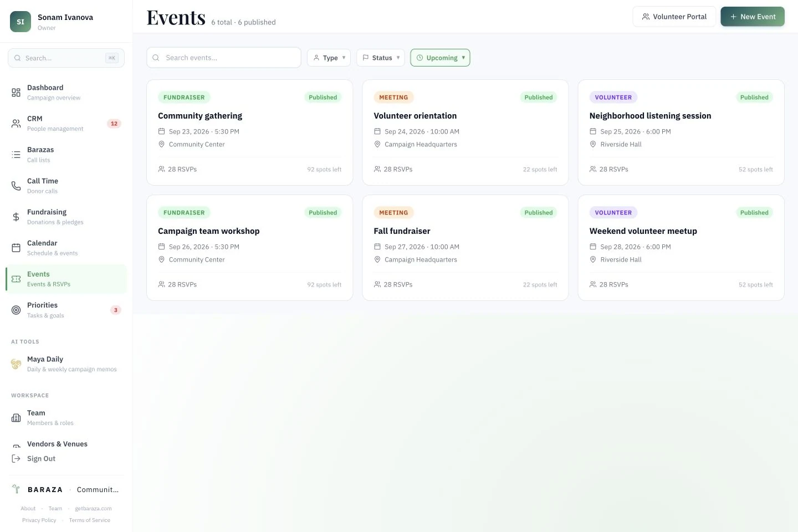The image size is (798, 532).
Task: Click the Events ticket icon
Action: tap(16, 279)
